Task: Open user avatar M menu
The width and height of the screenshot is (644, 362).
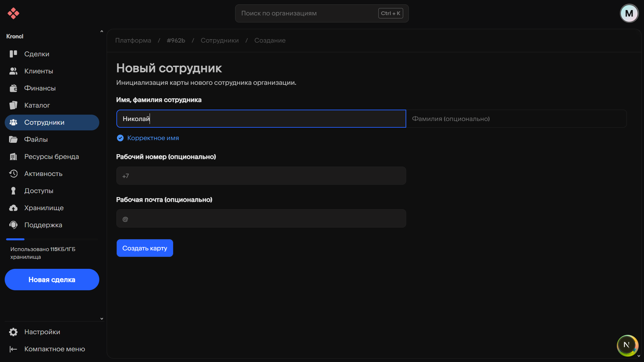Action: 629,13
